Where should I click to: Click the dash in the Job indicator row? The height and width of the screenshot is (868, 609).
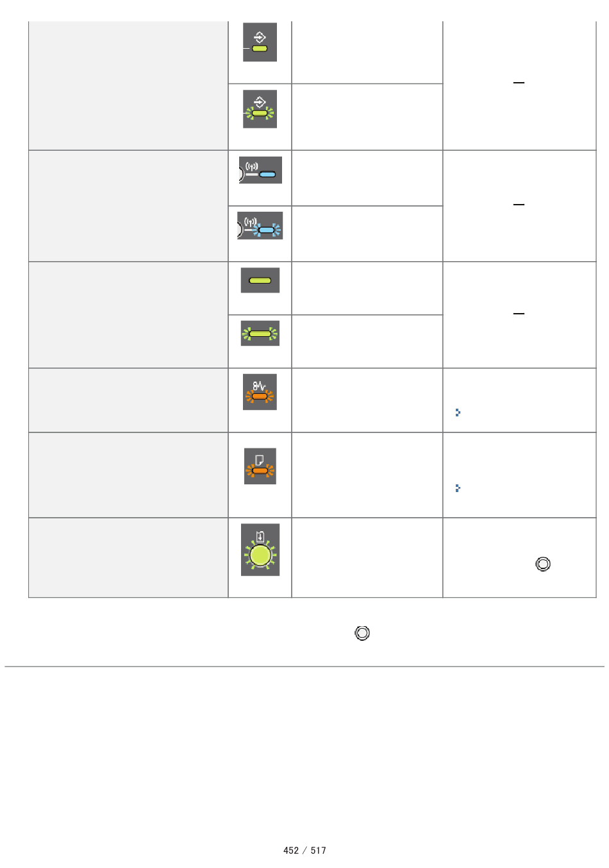coord(519,83)
